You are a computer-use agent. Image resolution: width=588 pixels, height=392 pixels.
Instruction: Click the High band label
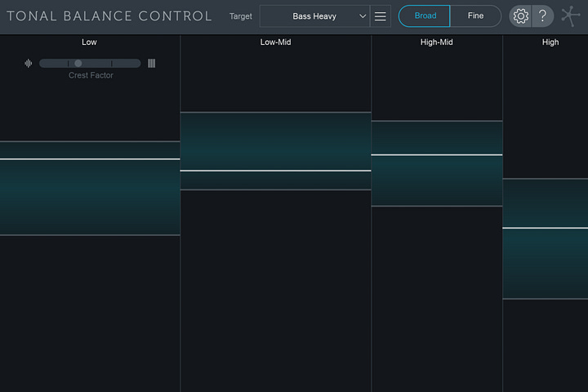tap(550, 42)
